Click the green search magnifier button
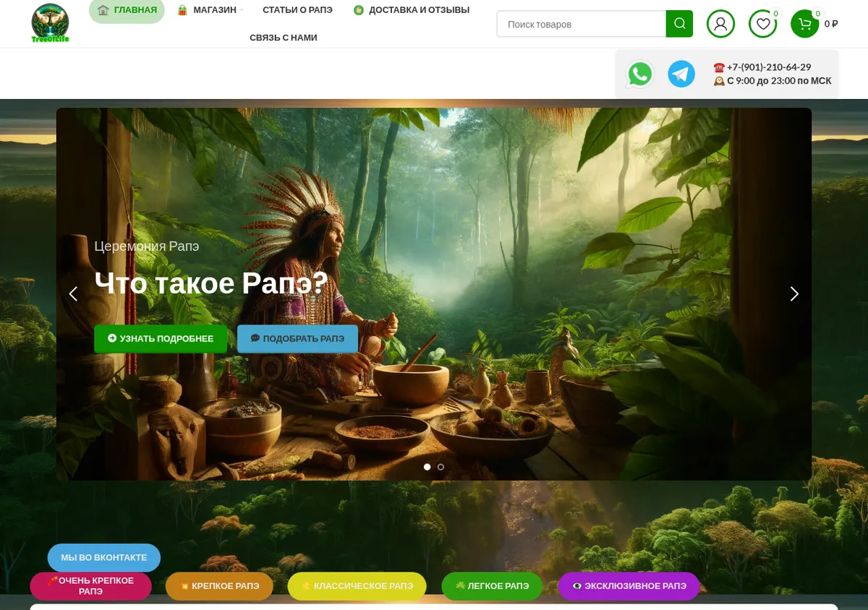 coord(679,24)
